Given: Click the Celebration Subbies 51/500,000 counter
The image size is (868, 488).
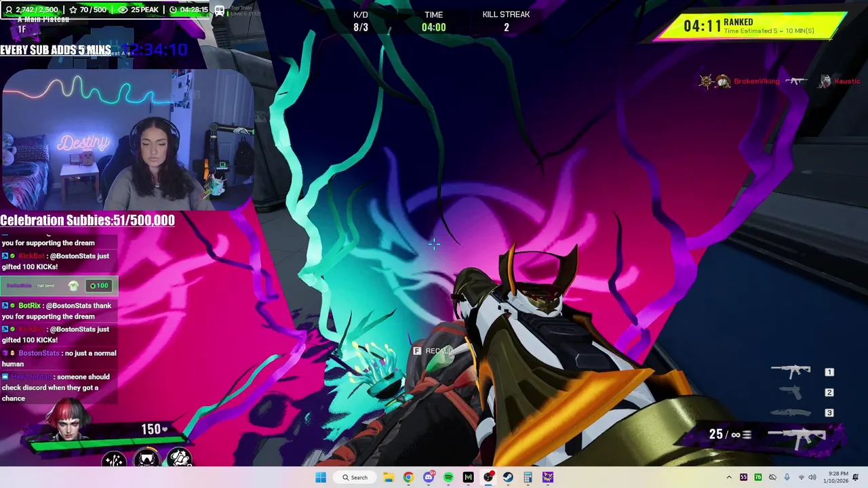Looking at the screenshot, I should tap(87, 220).
